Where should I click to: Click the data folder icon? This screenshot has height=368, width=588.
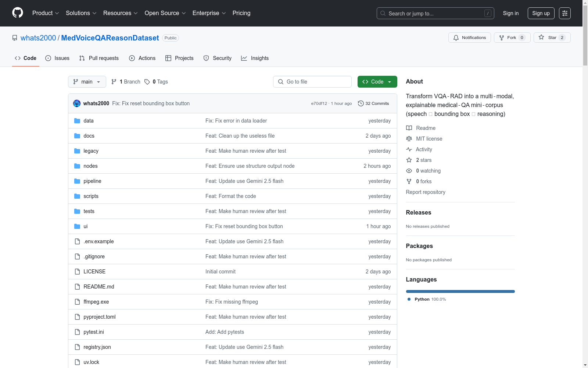pos(77,121)
